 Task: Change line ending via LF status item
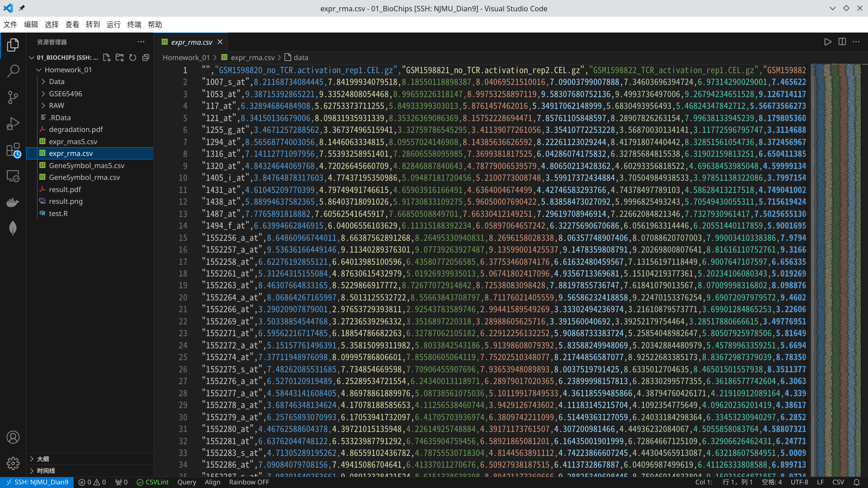pos(821,482)
